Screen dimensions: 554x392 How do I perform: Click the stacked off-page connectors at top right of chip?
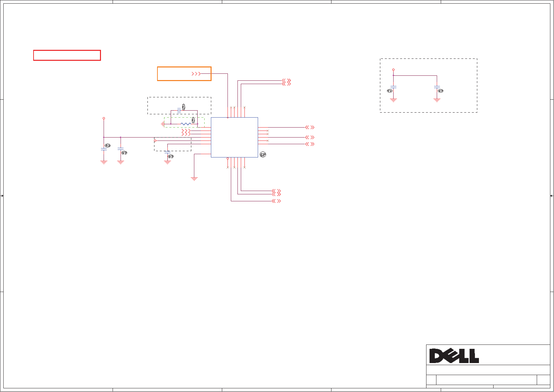pyautogui.click(x=286, y=82)
